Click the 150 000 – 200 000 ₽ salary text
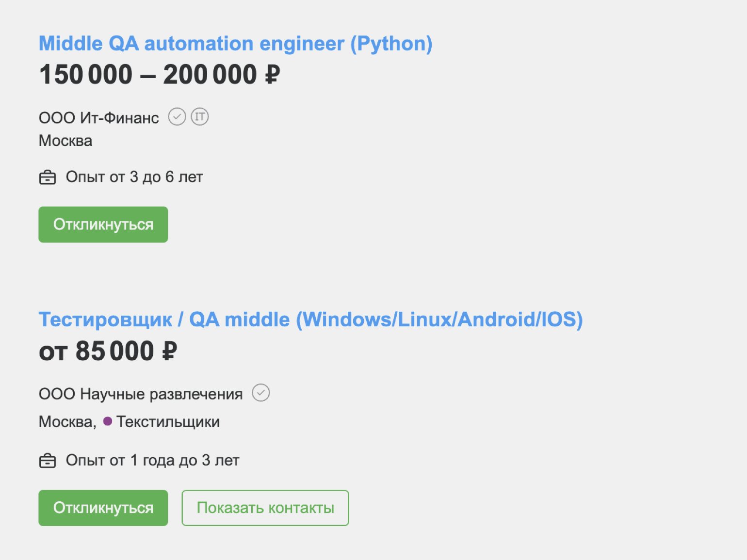The height and width of the screenshot is (560, 747). (160, 75)
